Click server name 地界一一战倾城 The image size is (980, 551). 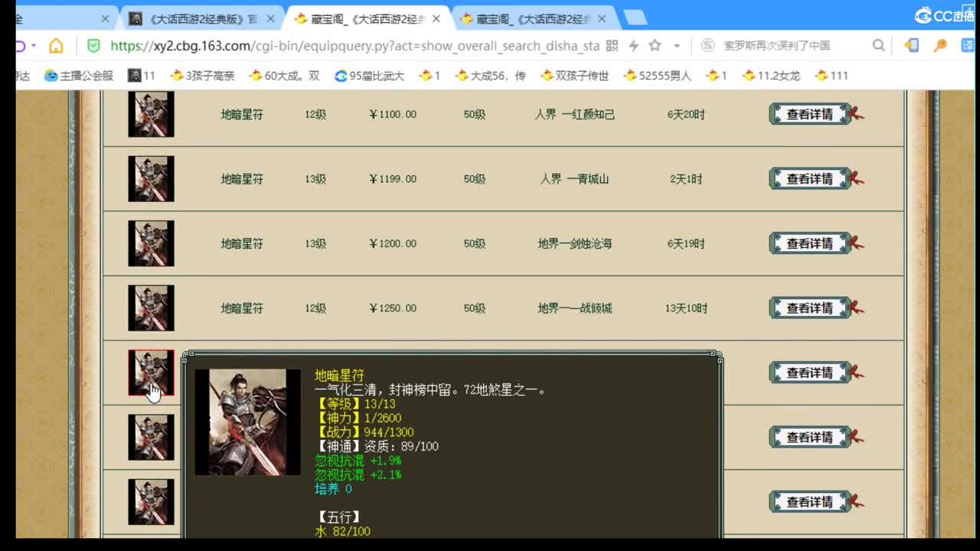[x=575, y=308]
